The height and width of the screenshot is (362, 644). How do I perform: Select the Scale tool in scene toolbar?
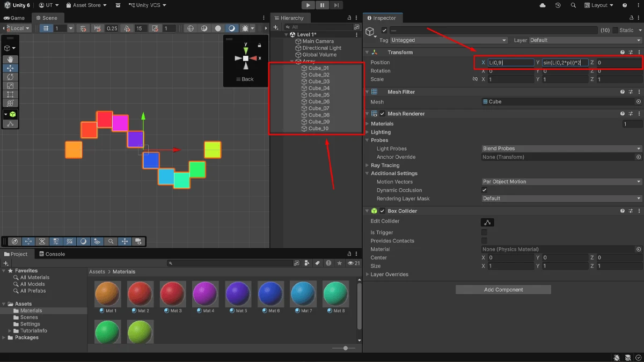coord(10,86)
